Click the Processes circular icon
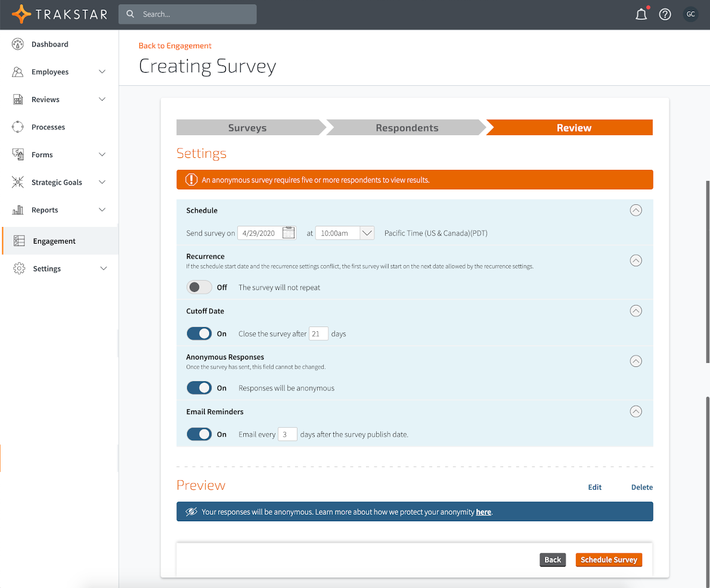The width and height of the screenshot is (710, 588). [x=18, y=127]
